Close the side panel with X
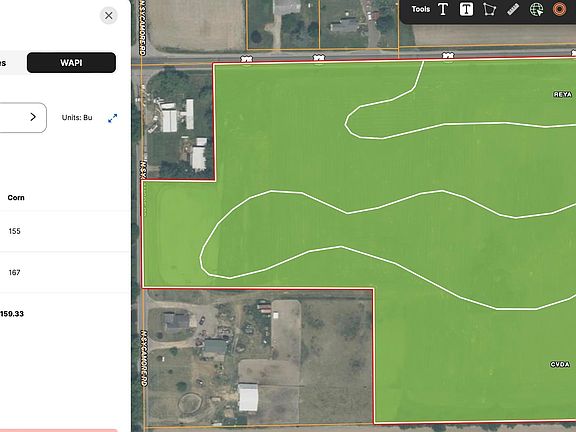 (x=109, y=15)
